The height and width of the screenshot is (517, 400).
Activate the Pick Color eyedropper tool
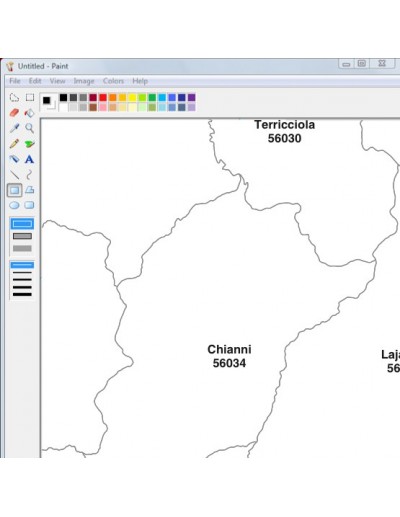click(x=14, y=128)
